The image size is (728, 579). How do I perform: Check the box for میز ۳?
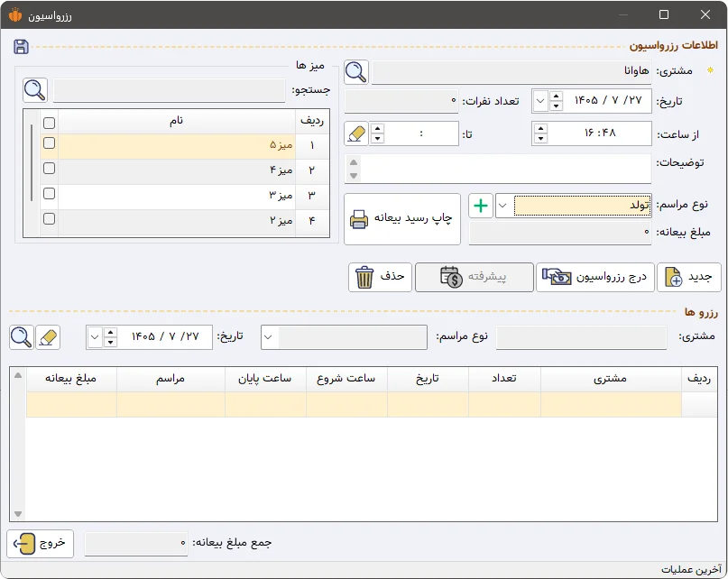49,193
